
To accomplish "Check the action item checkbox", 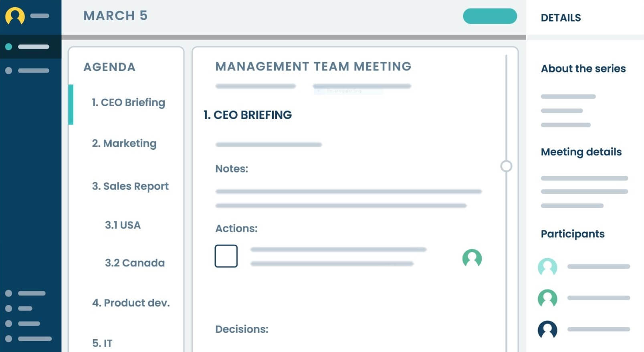I will point(226,256).
